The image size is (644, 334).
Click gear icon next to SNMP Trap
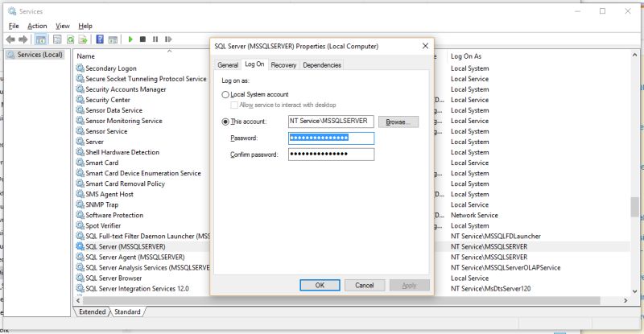click(80, 204)
